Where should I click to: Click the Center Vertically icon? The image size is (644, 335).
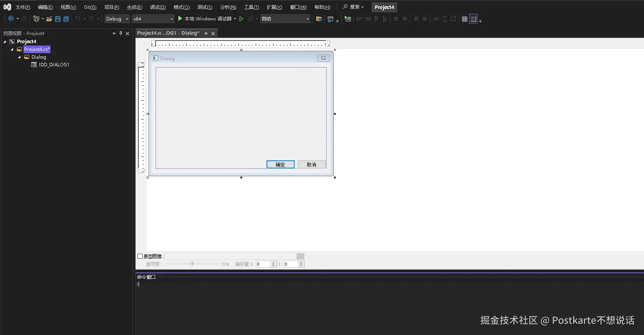pos(396,19)
